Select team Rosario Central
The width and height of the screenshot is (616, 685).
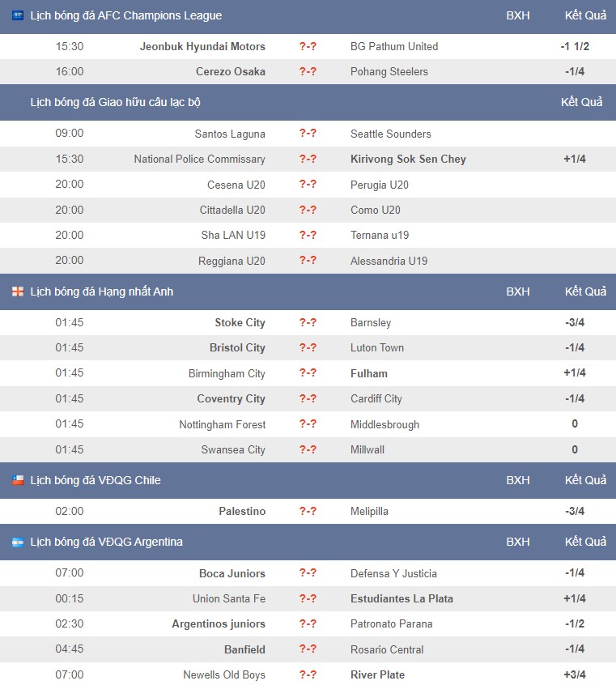[x=387, y=649]
